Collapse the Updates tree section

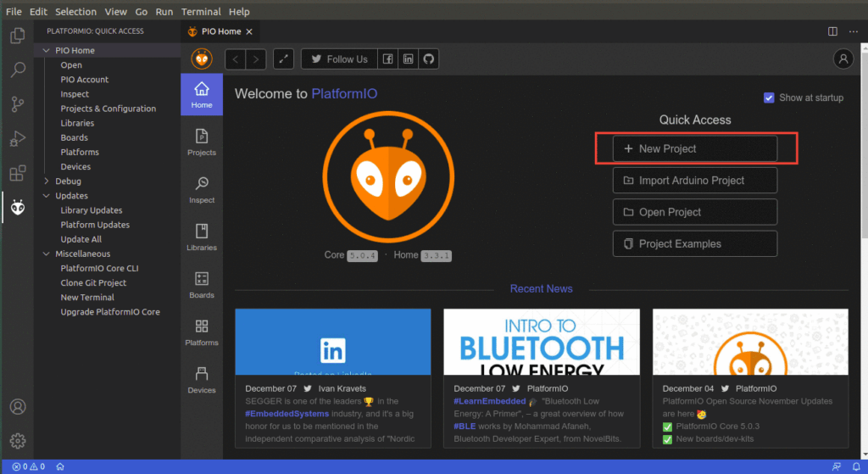click(x=47, y=196)
